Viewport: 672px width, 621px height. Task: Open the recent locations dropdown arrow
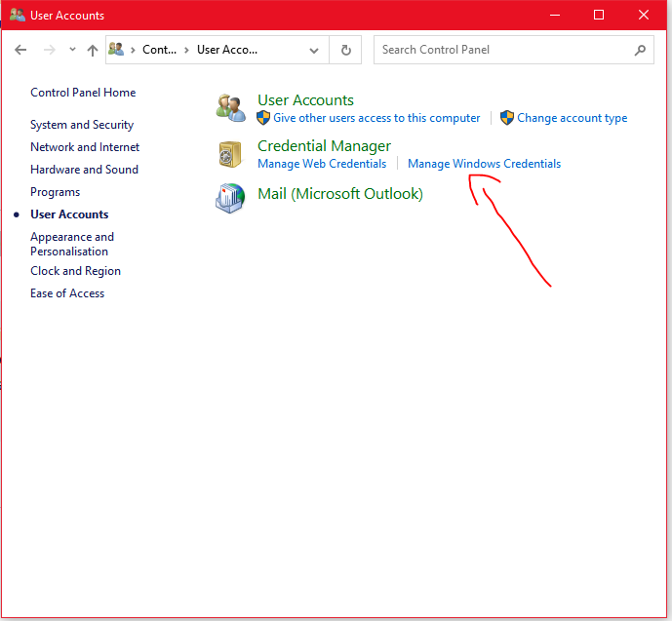(x=71, y=50)
